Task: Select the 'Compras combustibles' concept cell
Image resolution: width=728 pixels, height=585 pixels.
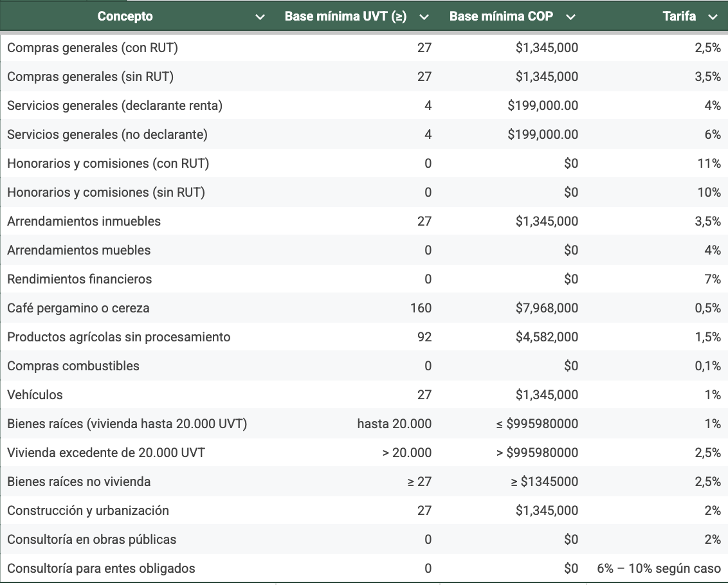Action: pyautogui.click(x=73, y=366)
